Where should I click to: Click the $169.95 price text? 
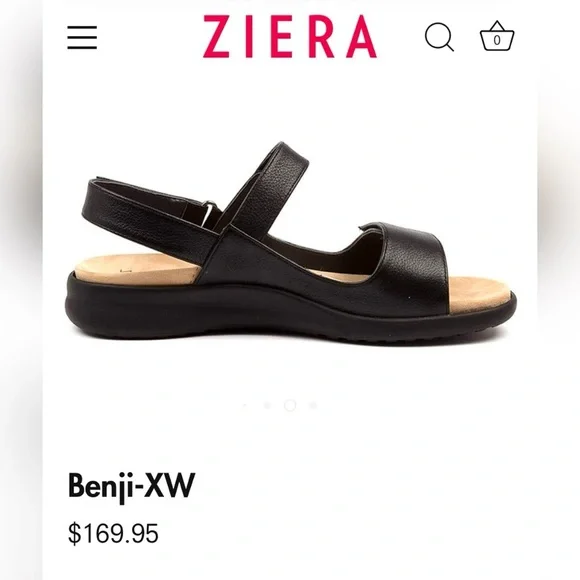coord(113,533)
